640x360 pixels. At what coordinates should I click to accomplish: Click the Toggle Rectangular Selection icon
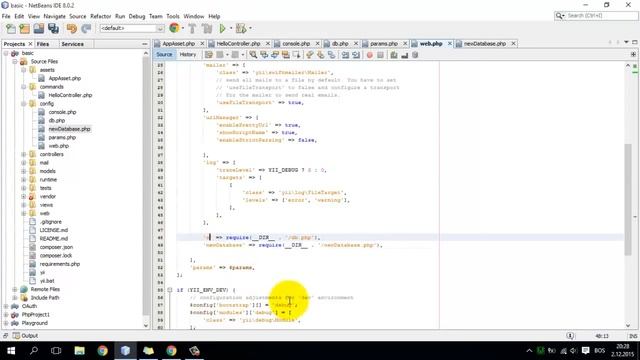[x=296, y=55]
